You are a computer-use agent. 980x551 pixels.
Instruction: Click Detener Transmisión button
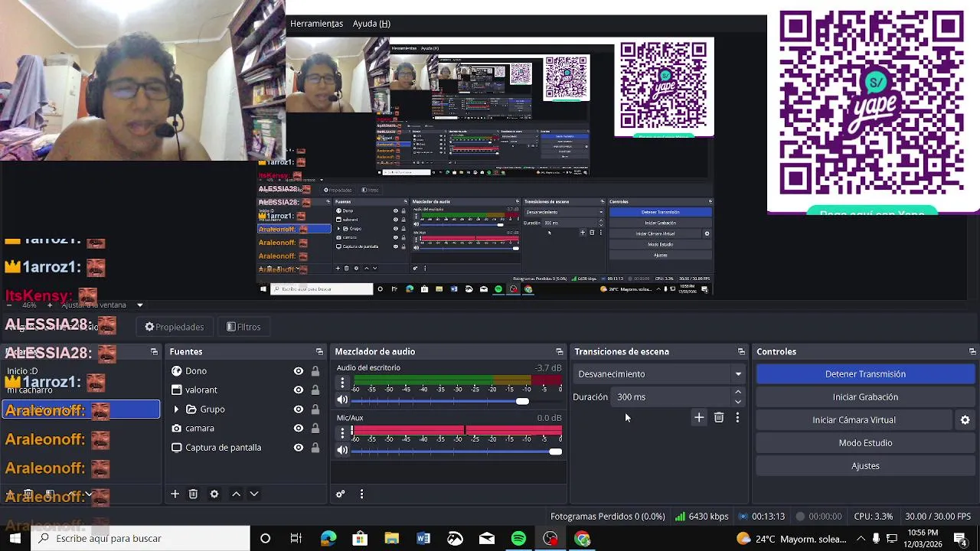pos(865,374)
